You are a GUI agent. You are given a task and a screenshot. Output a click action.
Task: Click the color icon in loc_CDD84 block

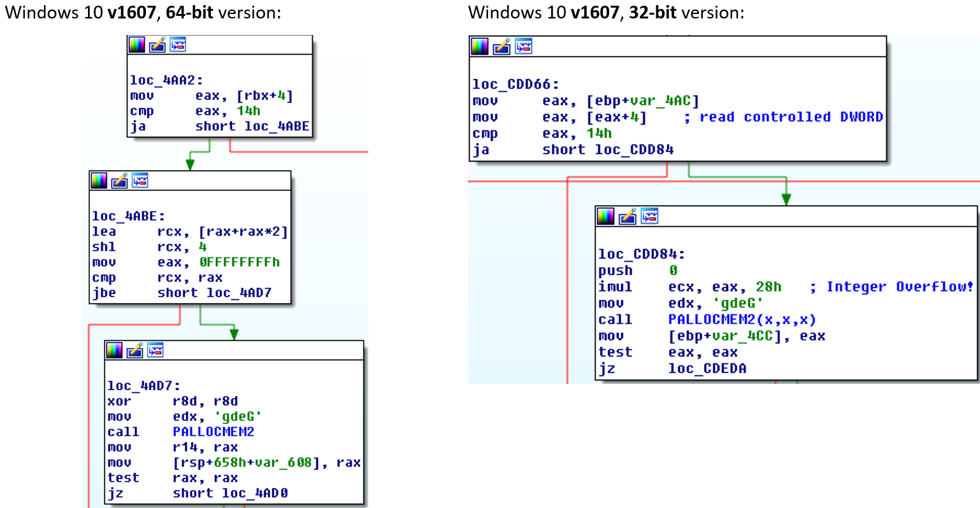click(606, 216)
